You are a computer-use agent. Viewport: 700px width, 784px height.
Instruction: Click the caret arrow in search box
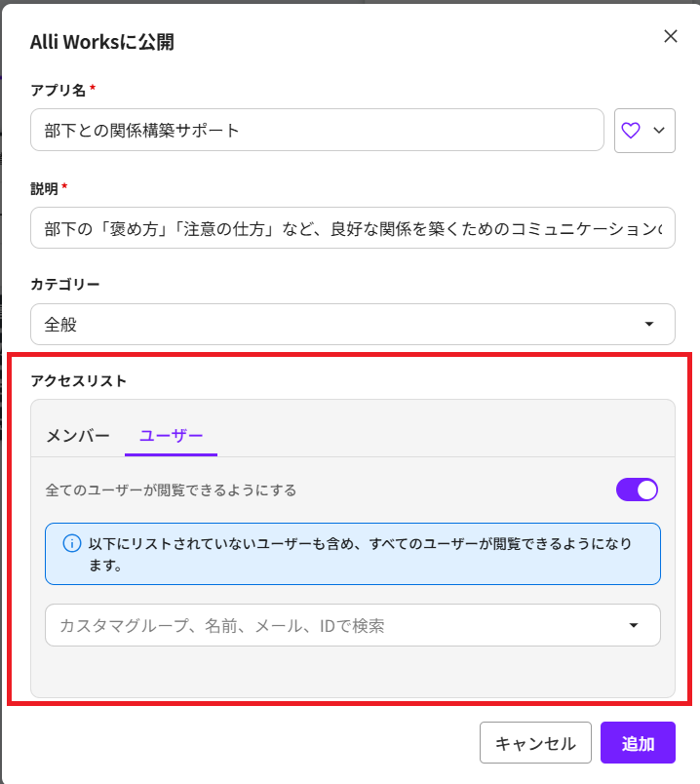(635, 625)
